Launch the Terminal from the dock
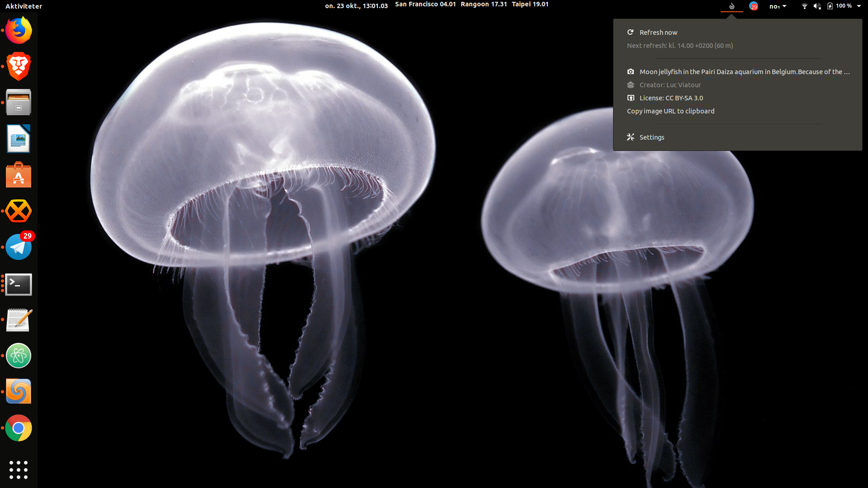The height and width of the screenshot is (488, 868). click(x=18, y=284)
